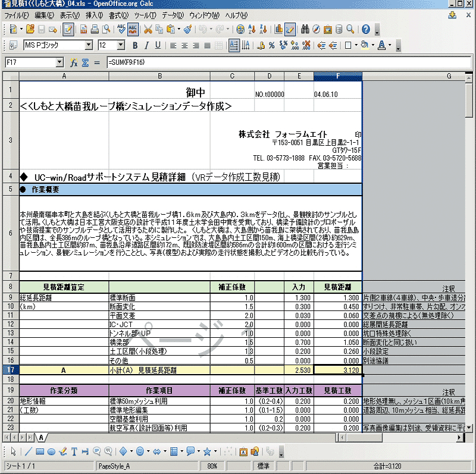The image size is (476, 474).
Task: Open the Gallery icon
Action: pyautogui.click(x=328, y=29)
